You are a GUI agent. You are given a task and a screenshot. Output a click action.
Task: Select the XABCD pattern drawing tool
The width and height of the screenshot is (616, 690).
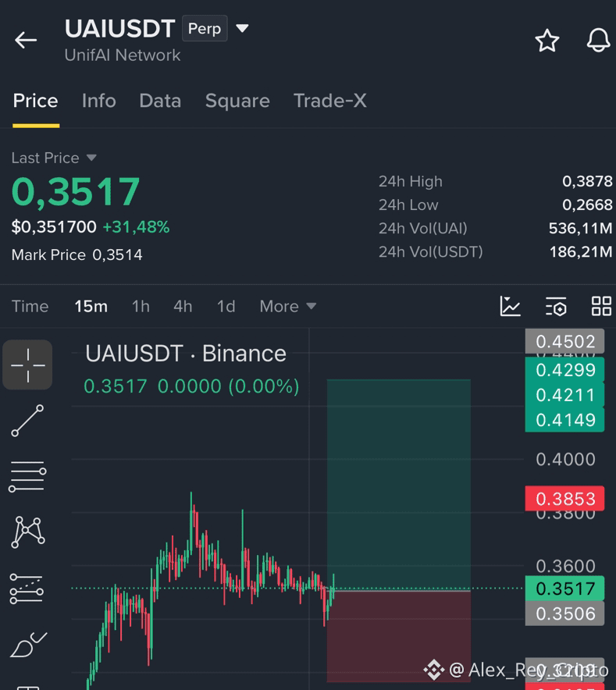(x=28, y=532)
